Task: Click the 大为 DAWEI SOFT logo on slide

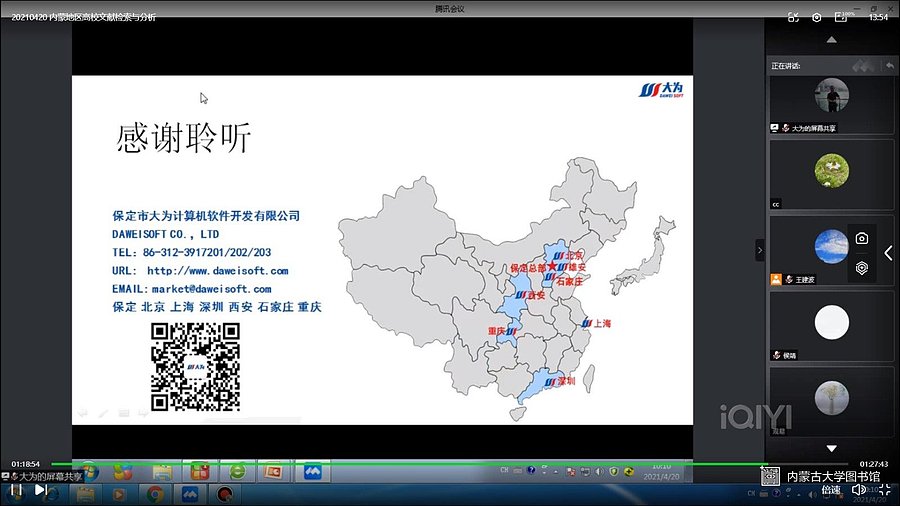Action: click(x=661, y=90)
